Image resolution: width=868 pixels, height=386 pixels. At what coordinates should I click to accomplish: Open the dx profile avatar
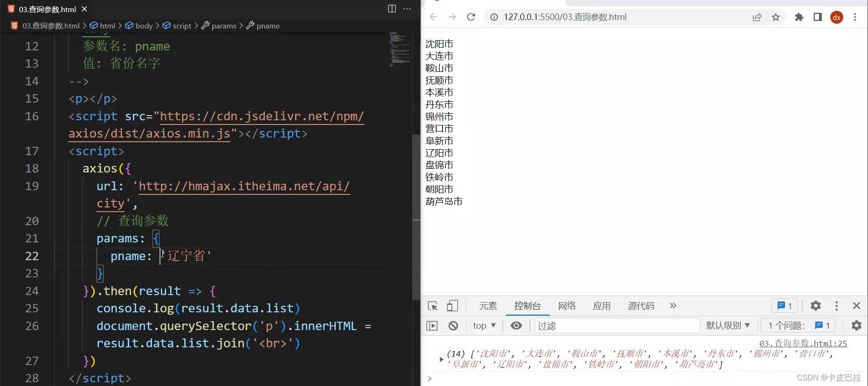[x=837, y=17]
